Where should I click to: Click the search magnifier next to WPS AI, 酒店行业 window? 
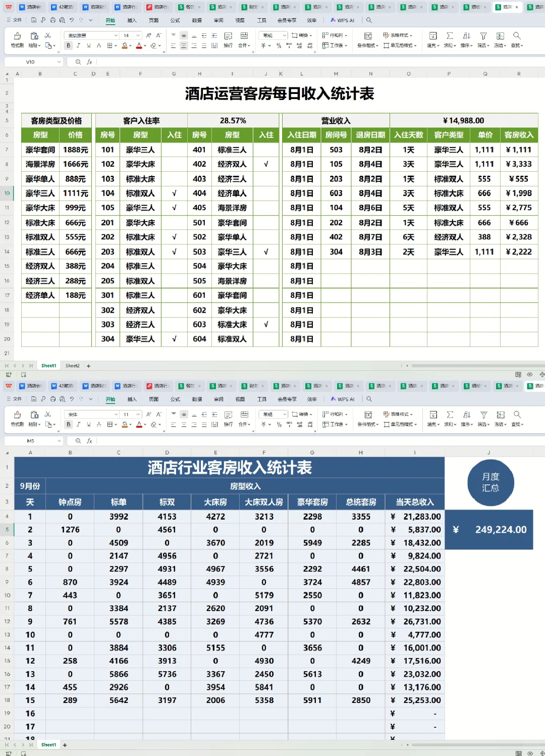[369, 399]
